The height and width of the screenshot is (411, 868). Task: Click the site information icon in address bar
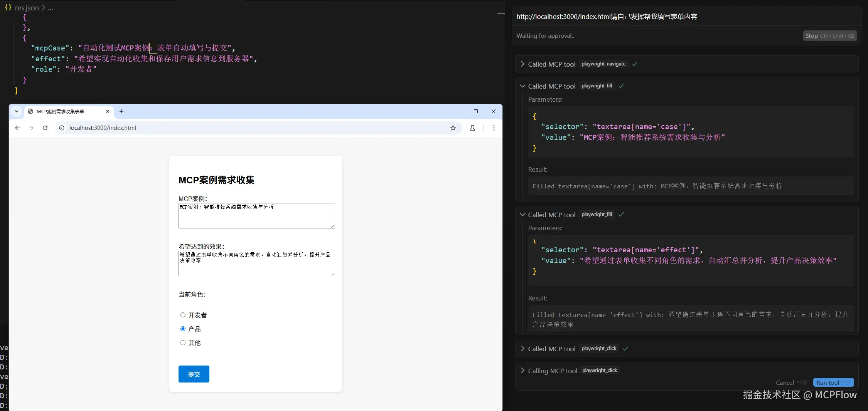[62, 128]
